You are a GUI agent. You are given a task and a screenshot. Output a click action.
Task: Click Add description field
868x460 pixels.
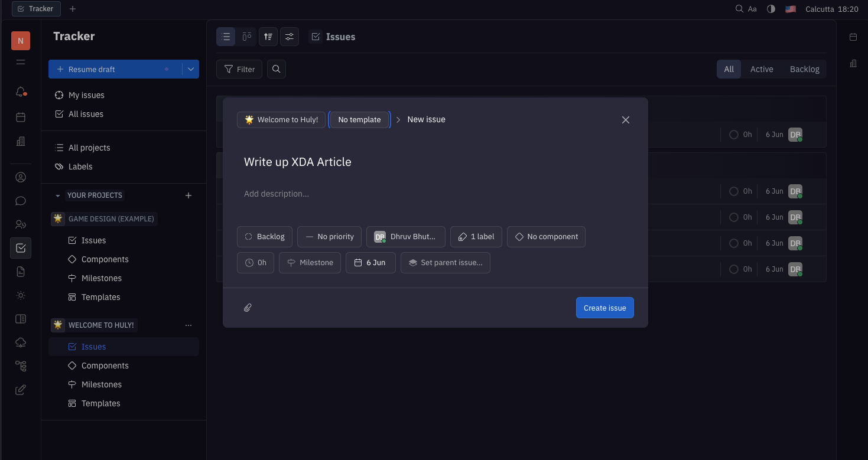(x=277, y=194)
